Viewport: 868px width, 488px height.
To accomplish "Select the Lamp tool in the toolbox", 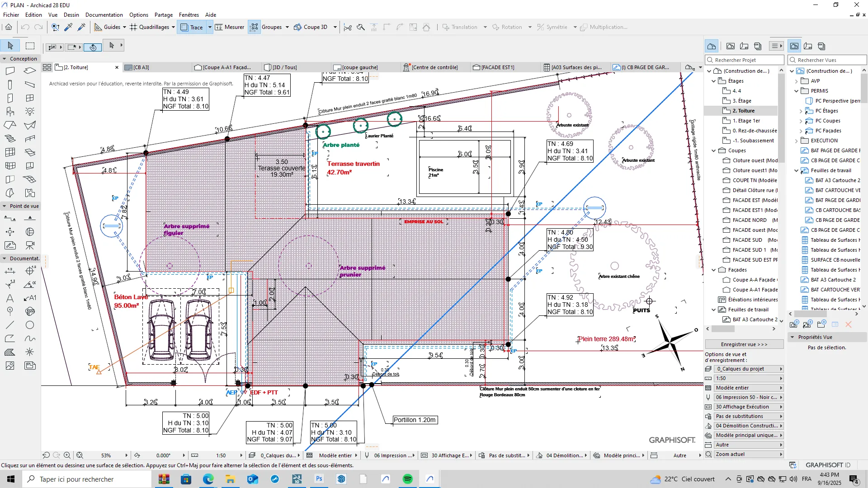I will point(30,112).
